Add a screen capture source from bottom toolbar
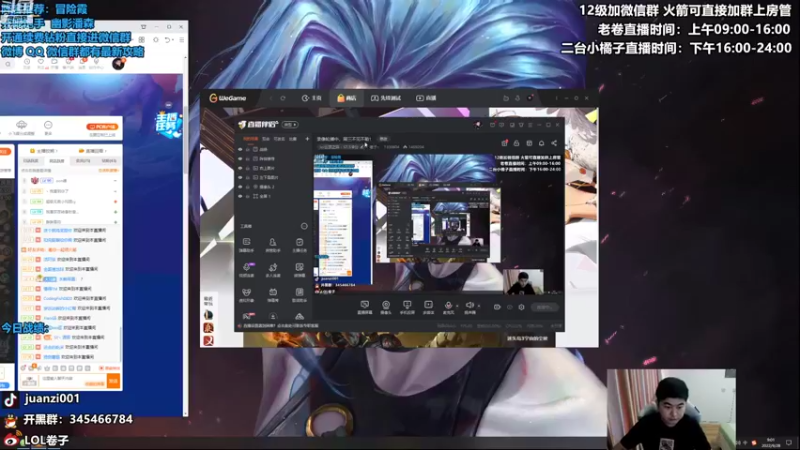800x450 pixels. click(364, 307)
